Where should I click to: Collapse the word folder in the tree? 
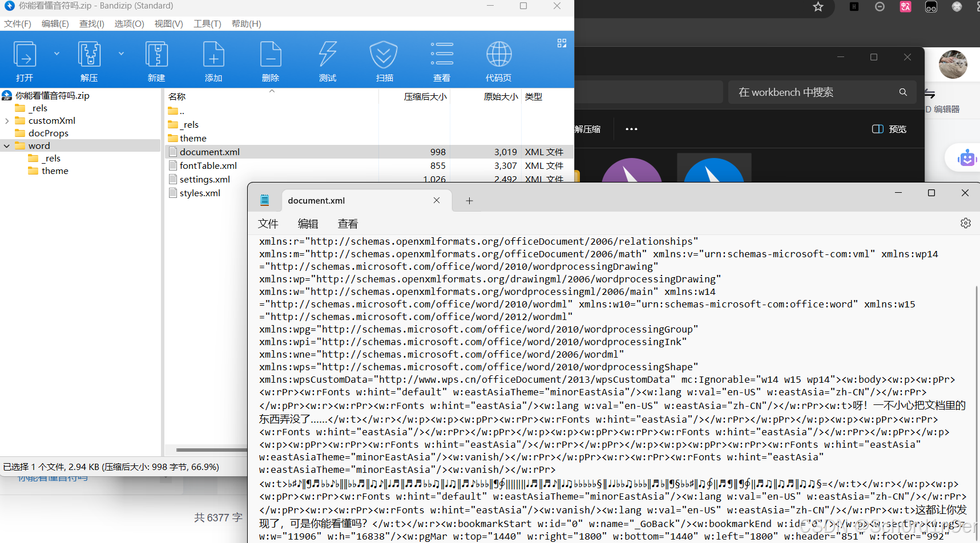[7, 146]
